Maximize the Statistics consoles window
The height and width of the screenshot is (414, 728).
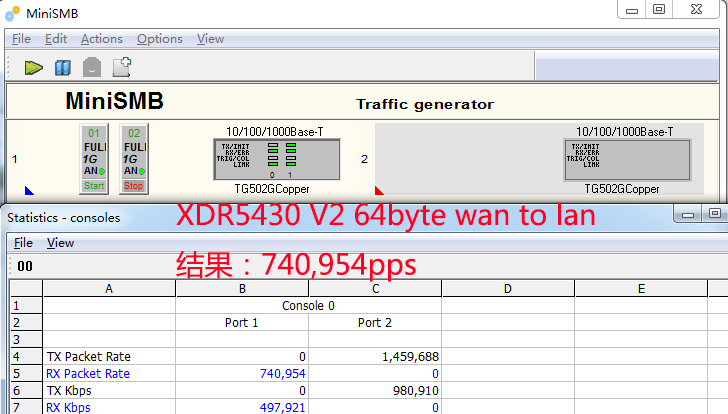715,213
